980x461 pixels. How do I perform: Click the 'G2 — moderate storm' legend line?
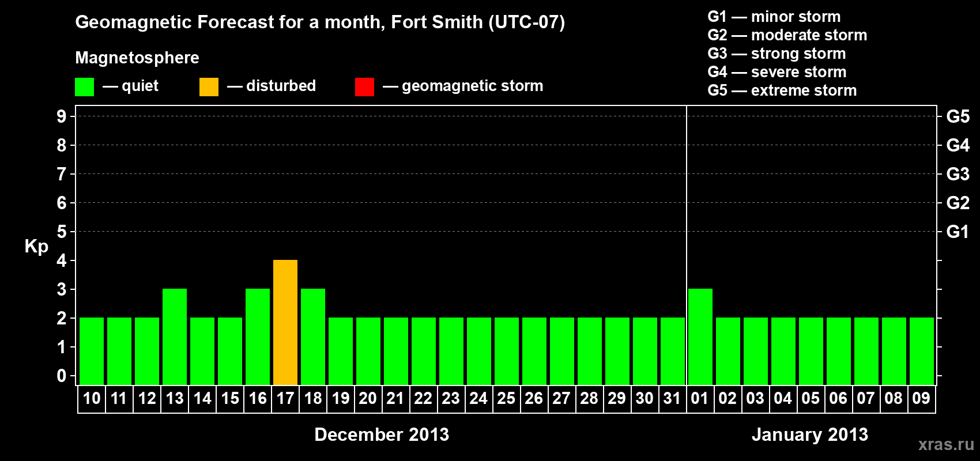coord(787,35)
